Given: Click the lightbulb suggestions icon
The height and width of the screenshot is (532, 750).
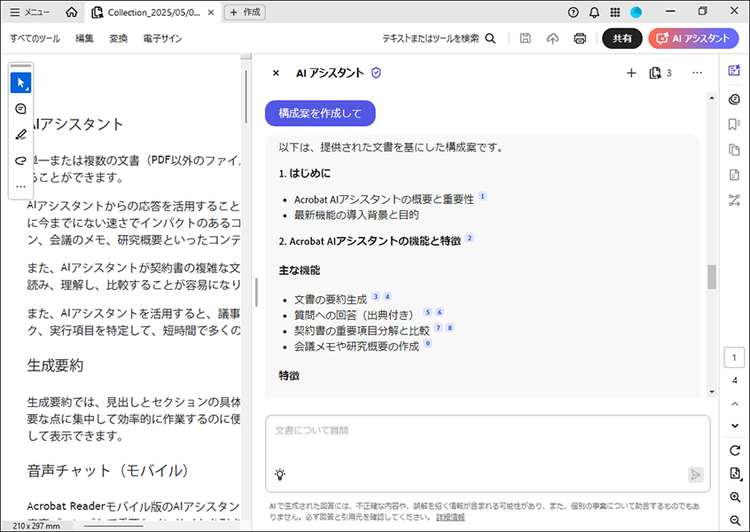Looking at the screenshot, I should pyautogui.click(x=280, y=474).
